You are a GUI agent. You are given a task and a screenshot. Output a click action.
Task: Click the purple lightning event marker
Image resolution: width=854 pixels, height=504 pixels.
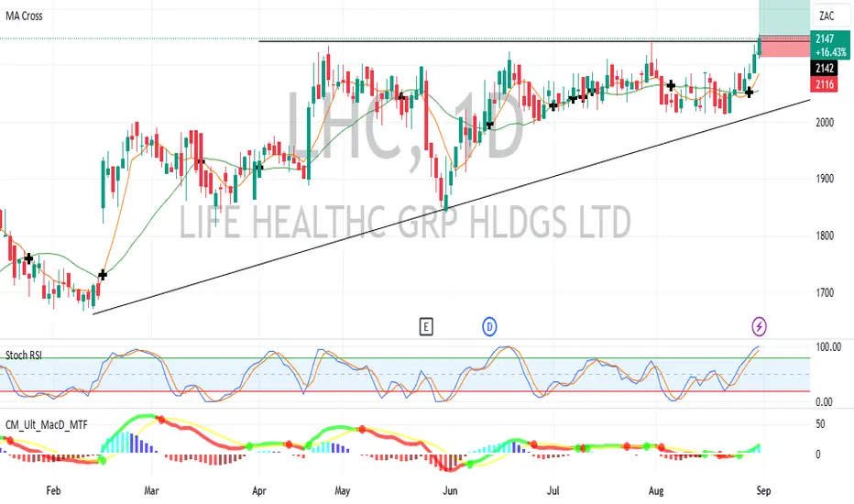(x=760, y=327)
